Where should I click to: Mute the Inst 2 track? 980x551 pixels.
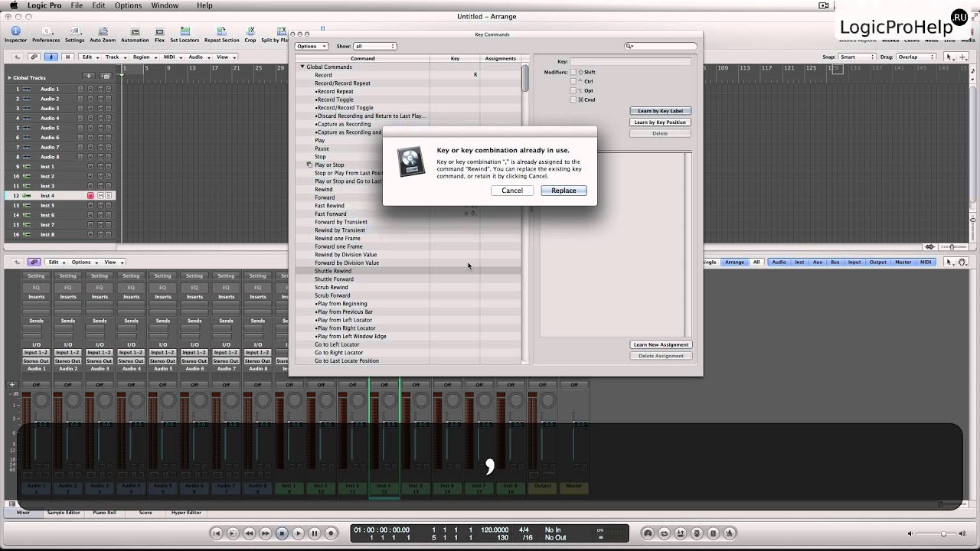tap(100, 176)
